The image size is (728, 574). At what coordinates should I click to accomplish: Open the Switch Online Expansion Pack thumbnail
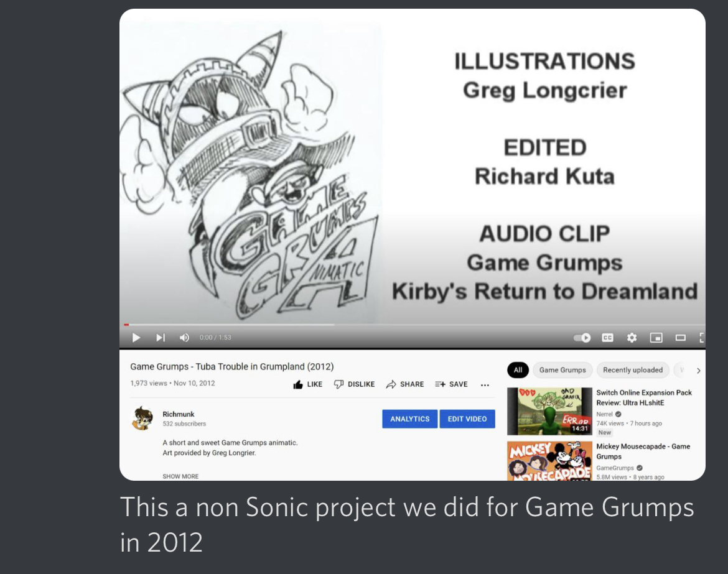(x=549, y=411)
